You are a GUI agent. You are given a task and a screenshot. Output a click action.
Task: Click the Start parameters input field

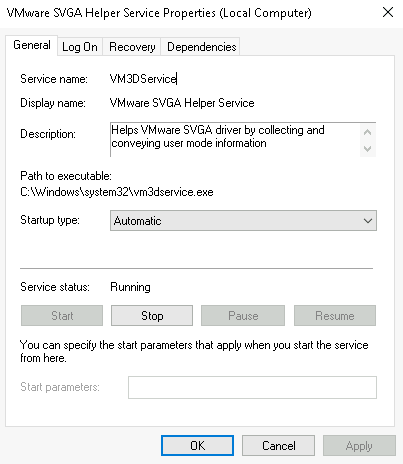click(x=252, y=387)
